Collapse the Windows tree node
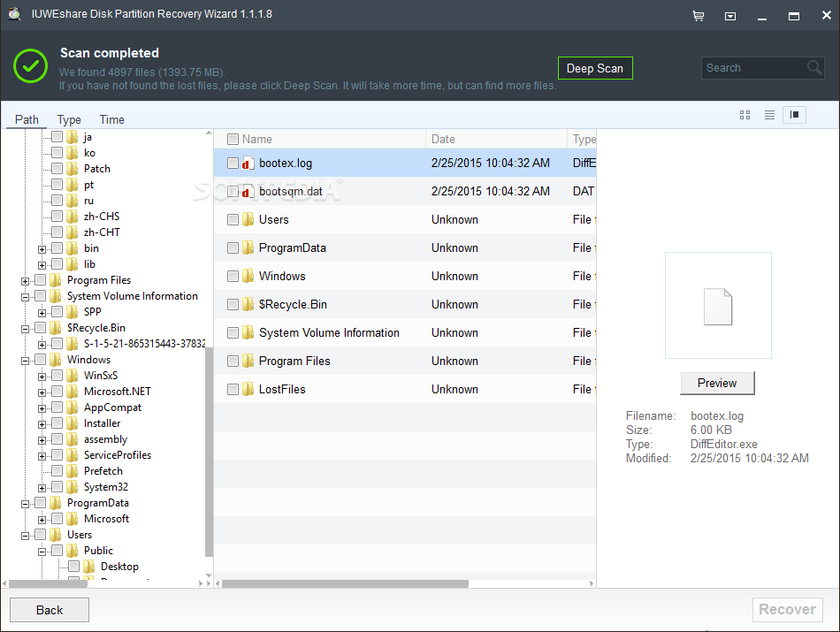840x632 pixels. point(25,360)
